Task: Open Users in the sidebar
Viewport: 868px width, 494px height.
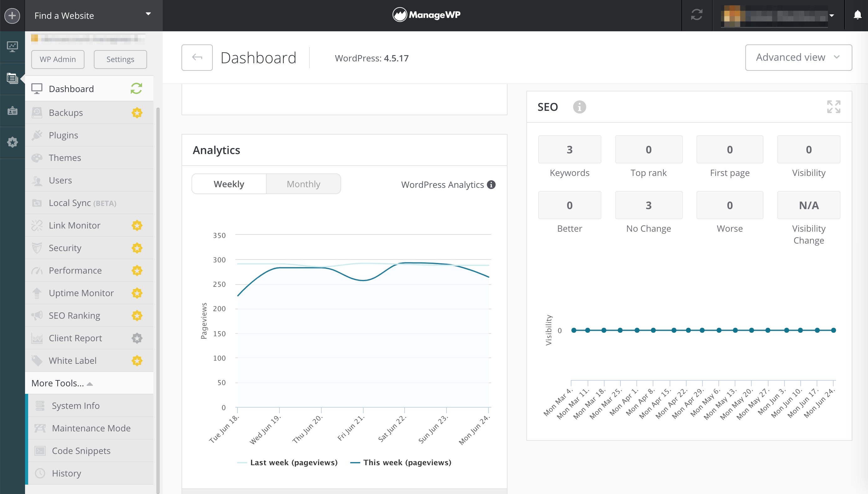Action: (x=89, y=180)
